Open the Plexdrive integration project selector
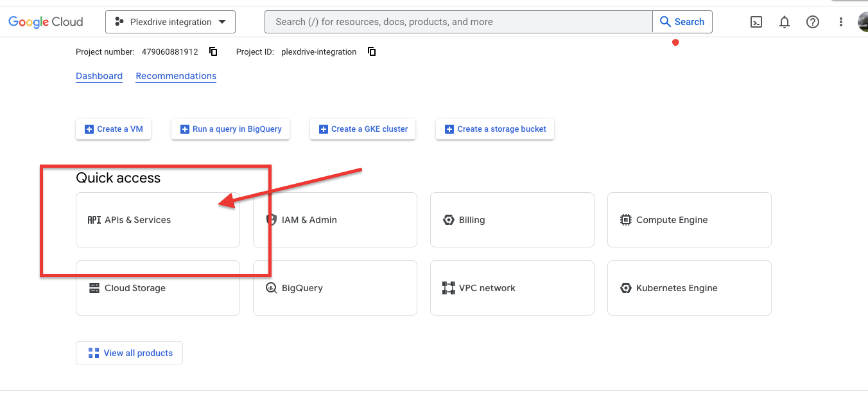Viewport: 868px width, 403px height. (x=170, y=22)
